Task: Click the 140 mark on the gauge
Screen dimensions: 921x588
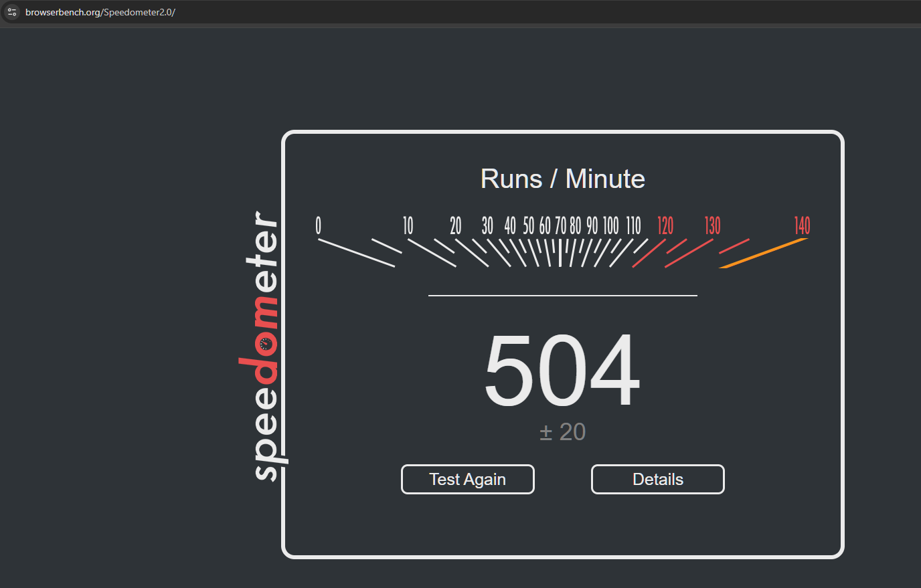Action: click(x=802, y=225)
